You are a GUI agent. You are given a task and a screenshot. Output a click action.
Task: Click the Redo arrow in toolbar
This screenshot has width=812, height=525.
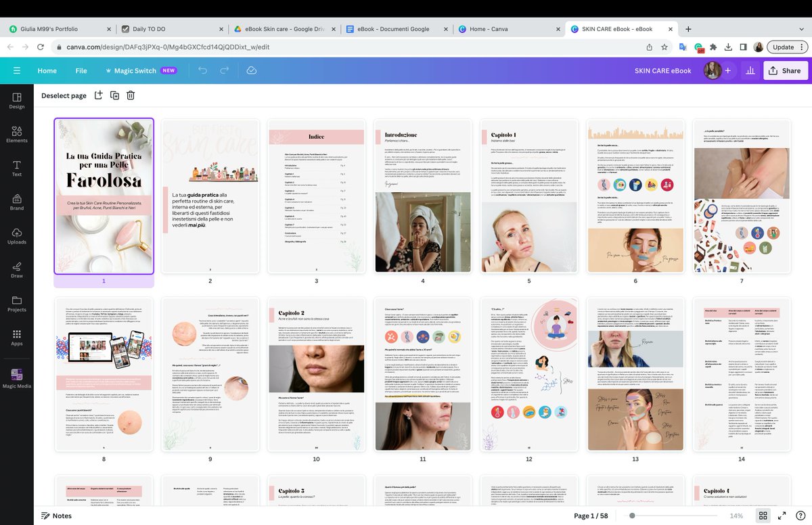(225, 70)
